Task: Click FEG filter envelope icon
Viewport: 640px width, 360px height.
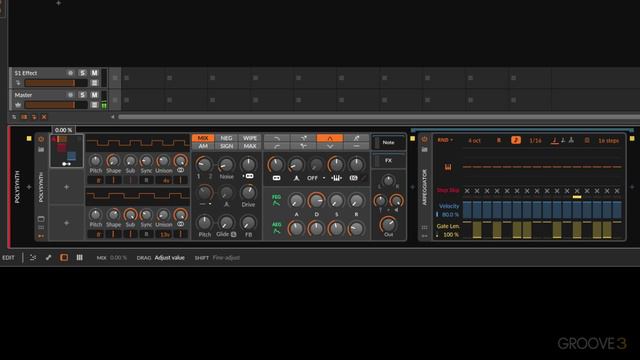Action: 276,200
